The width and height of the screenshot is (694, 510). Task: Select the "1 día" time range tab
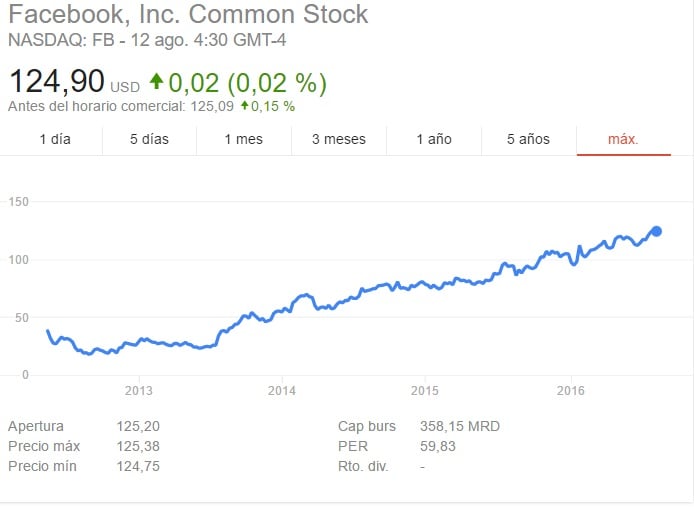pos(55,139)
